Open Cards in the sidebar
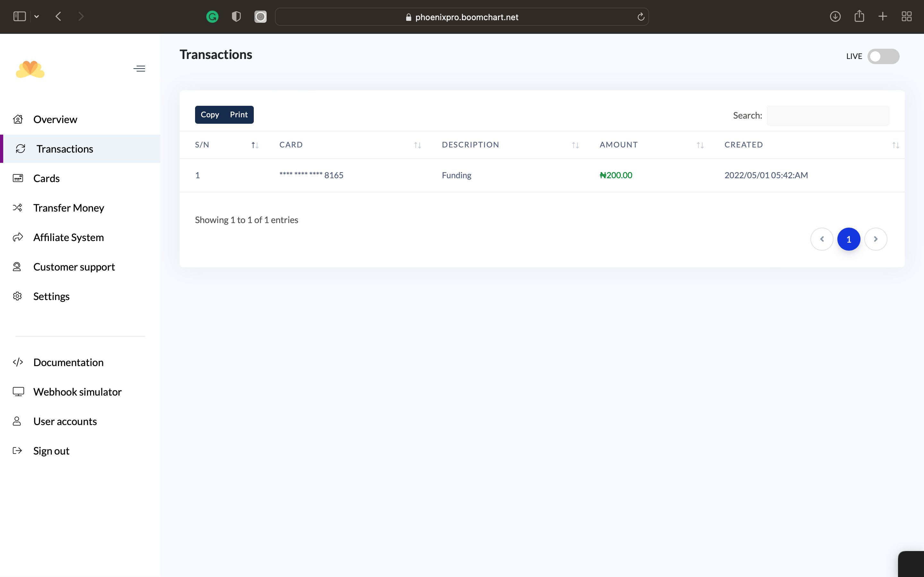The width and height of the screenshot is (924, 577). point(46,178)
